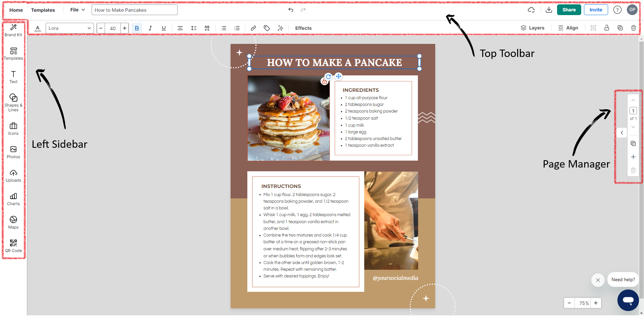Image resolution: width=644 pixels, height=316 pixels.
Task: Go to the Home tab
Action: tap(16, 10)
